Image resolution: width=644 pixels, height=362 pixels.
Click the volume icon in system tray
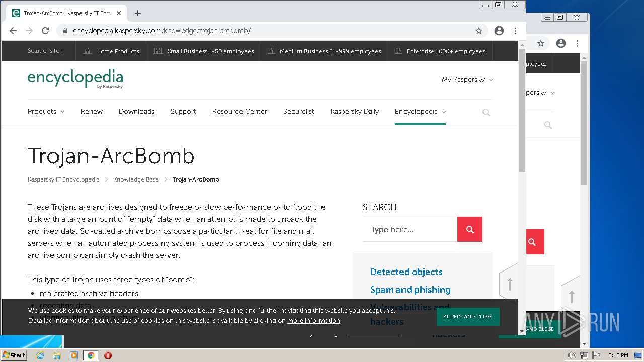[572, 355]
